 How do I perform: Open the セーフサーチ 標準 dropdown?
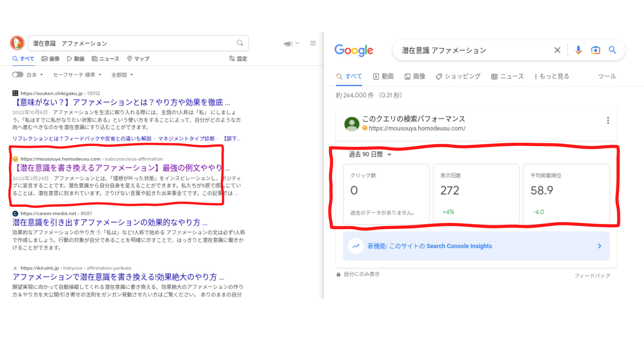click(77, 75)
